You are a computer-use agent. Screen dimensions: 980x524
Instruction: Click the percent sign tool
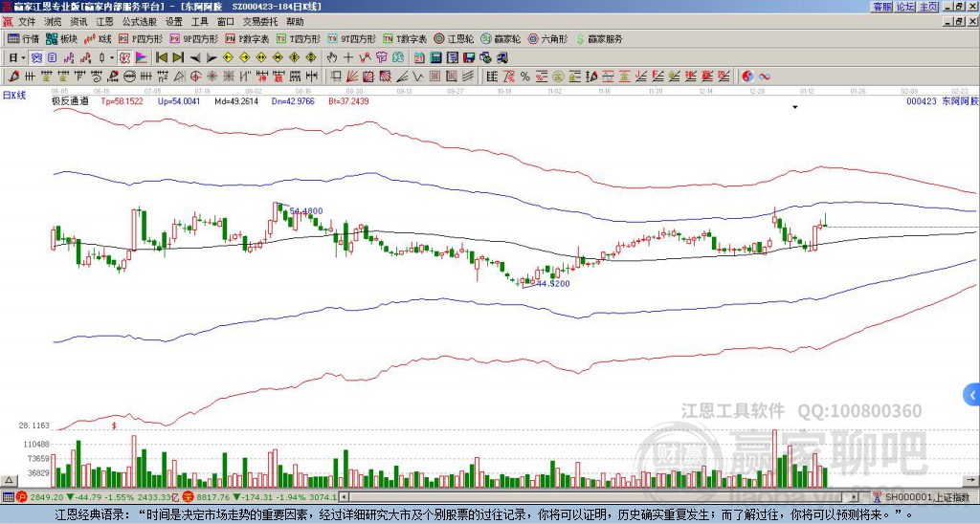click(525, 76)
